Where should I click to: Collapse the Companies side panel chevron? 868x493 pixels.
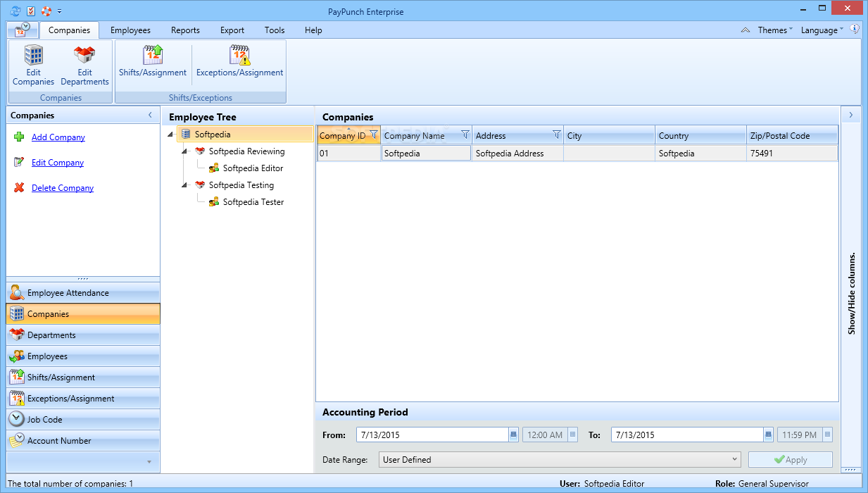pyautogui.click(x=150, y=115)
